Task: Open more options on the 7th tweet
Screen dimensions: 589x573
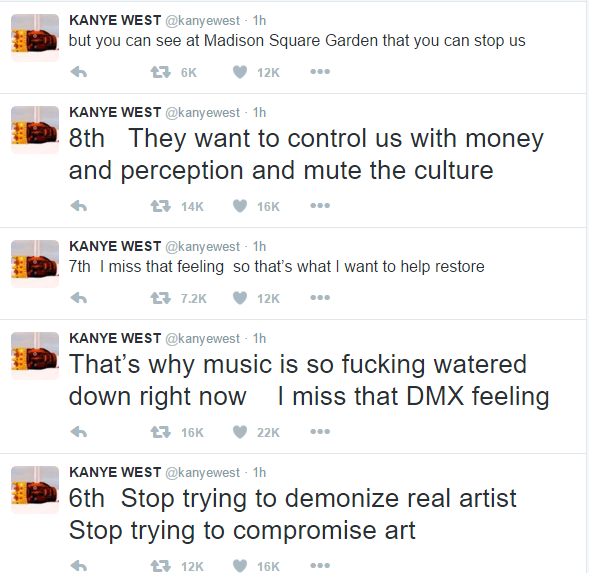Action: [320, 298]
